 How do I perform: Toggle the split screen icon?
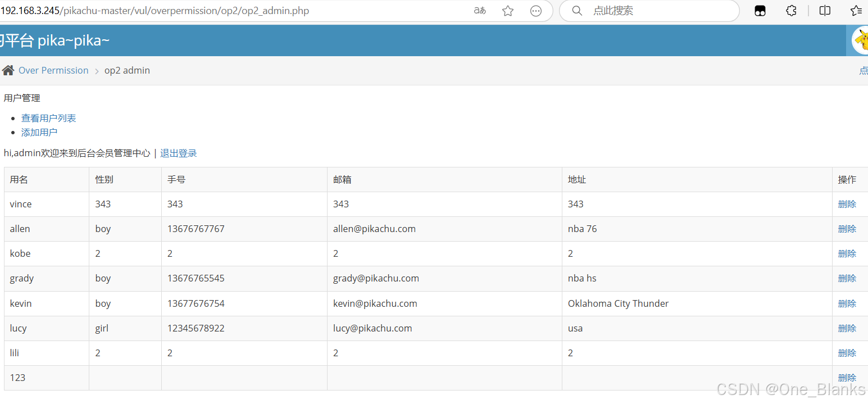(825, 11)
